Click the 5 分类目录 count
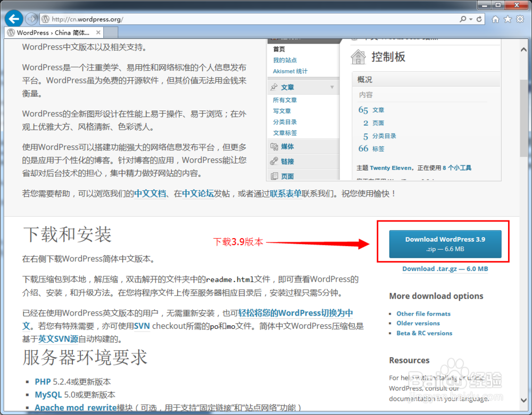 (379, 136)
